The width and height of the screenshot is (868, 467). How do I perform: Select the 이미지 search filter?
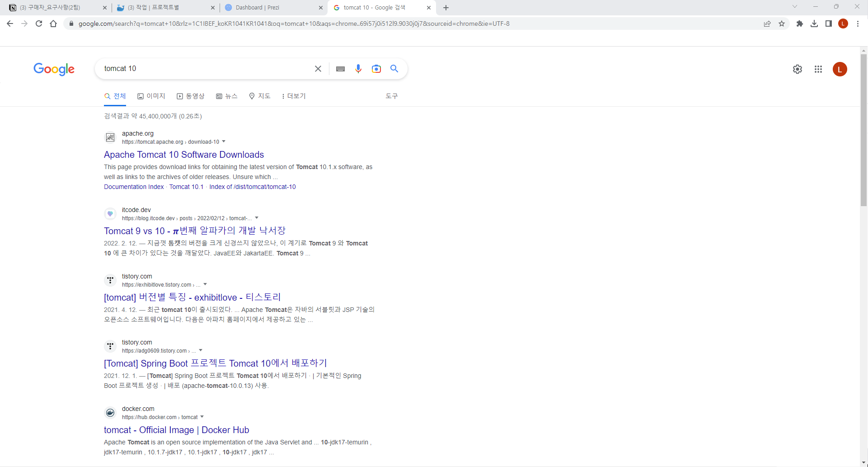tap(151, 96)
